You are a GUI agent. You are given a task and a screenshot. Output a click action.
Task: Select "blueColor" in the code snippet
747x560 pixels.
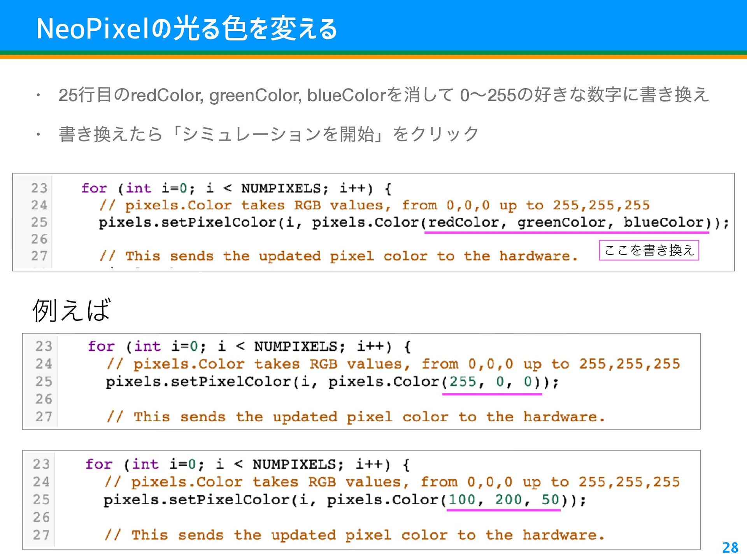(664, 222)
